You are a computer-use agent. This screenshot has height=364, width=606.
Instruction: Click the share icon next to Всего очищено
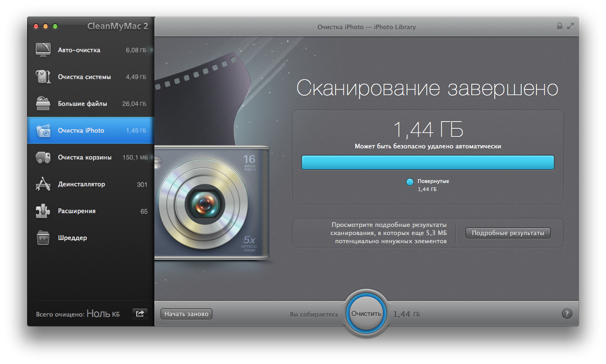click(140, 314)
